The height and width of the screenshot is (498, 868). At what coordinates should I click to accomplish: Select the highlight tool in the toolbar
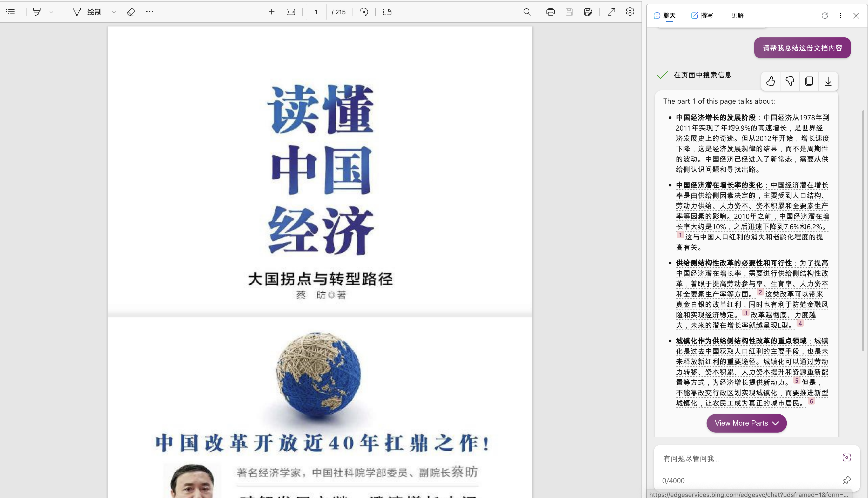37,12
